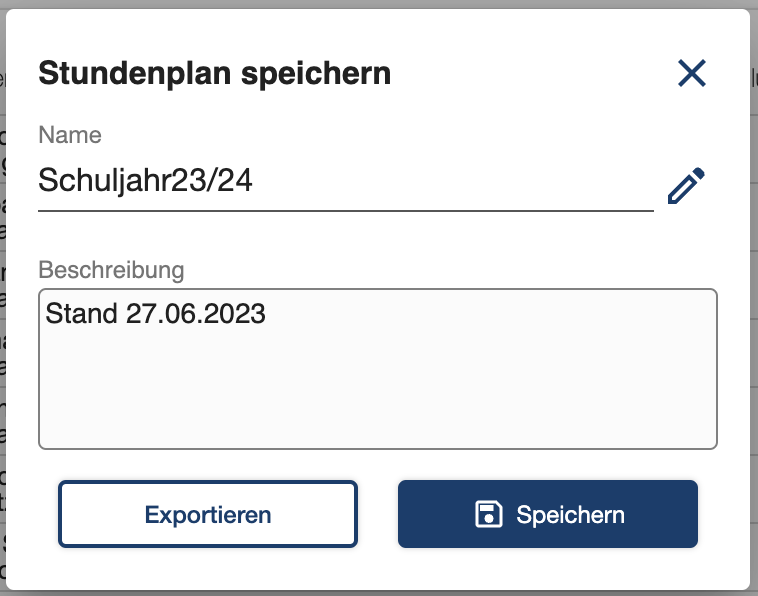Click dimmed background behind the dialog
This screenshot has height=596, width=758.
tap(754, 290)
